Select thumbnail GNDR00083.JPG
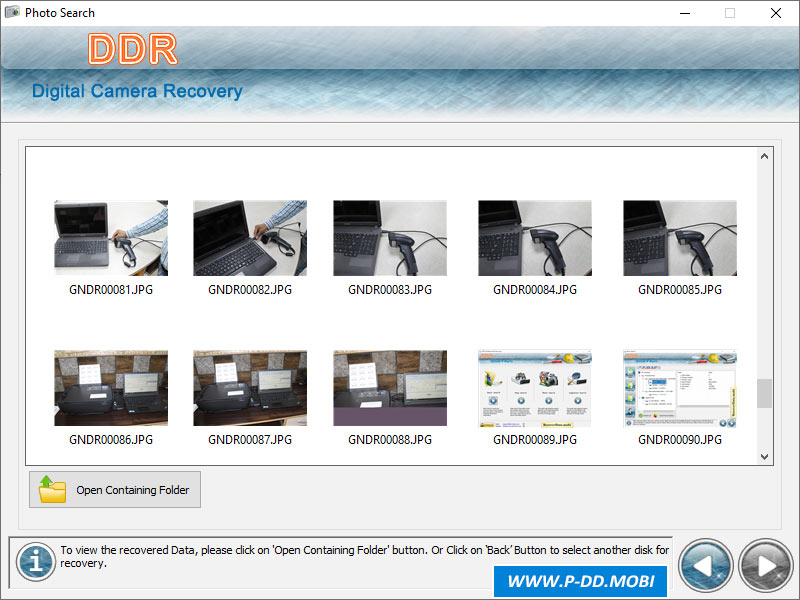 (390, 237)
